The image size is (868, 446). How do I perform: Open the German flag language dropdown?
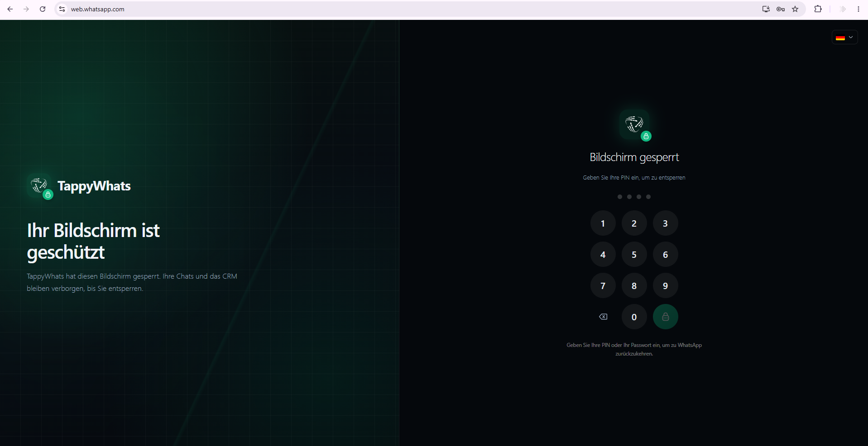point(844,38)
